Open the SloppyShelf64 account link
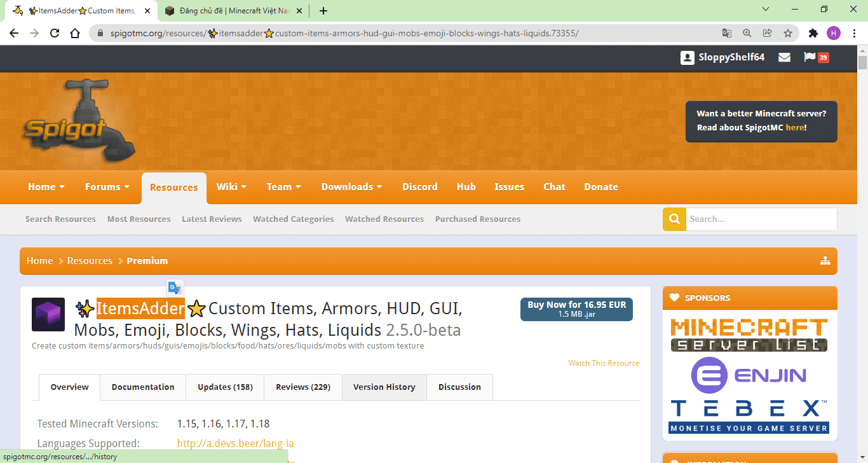This screenshot has width=868, height=463. [x=722, y=57]
